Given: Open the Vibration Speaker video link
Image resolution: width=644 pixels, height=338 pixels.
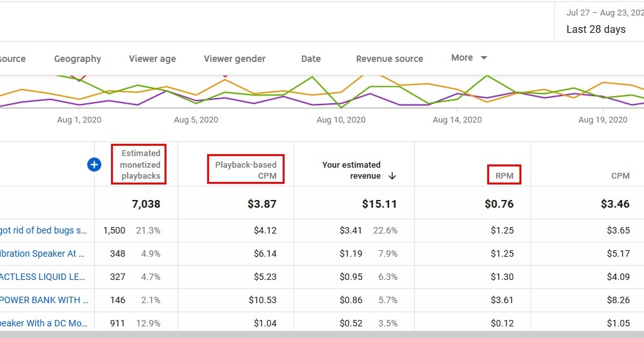Looking at the screenshot, I should (43, 253).
